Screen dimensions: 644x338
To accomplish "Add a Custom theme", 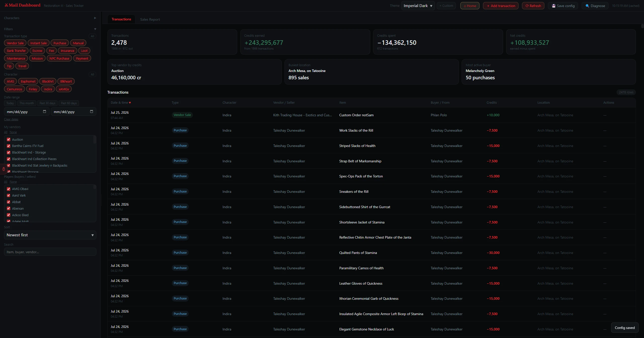I will tap(446, 6).
